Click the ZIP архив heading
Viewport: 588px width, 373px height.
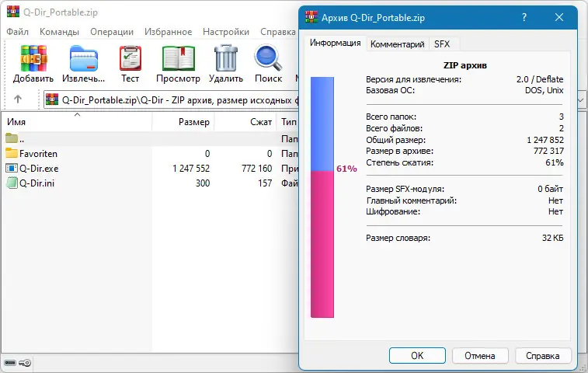(465, 65)
